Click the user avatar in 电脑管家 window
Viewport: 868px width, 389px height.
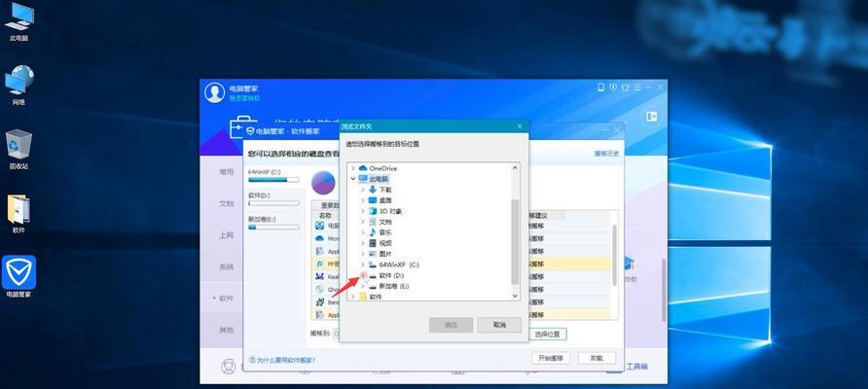tap(214, 92)
